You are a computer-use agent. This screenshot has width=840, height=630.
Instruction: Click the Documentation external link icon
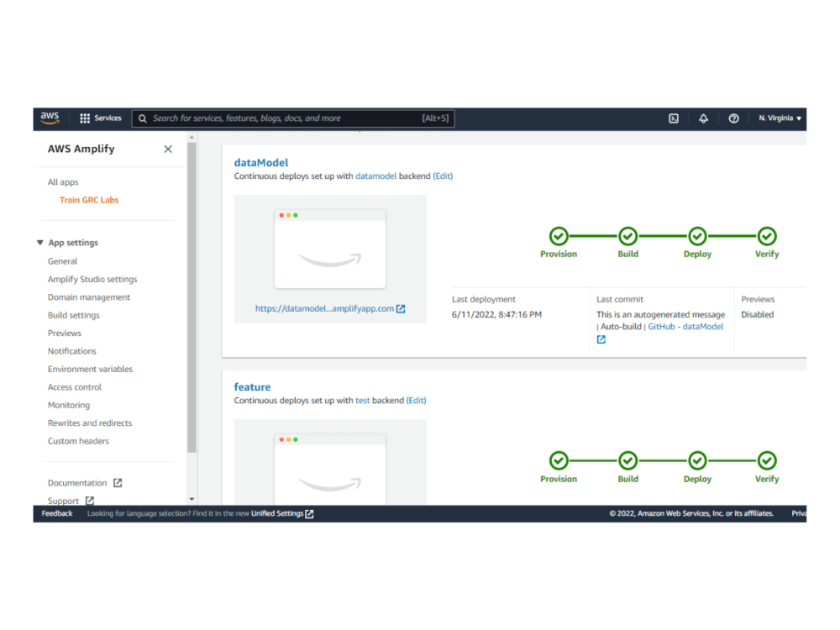[x=118, y=483]
